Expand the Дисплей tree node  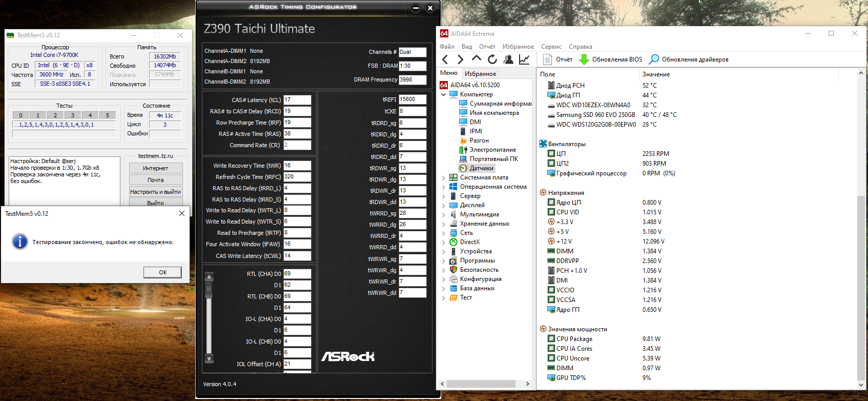[444, 205]
